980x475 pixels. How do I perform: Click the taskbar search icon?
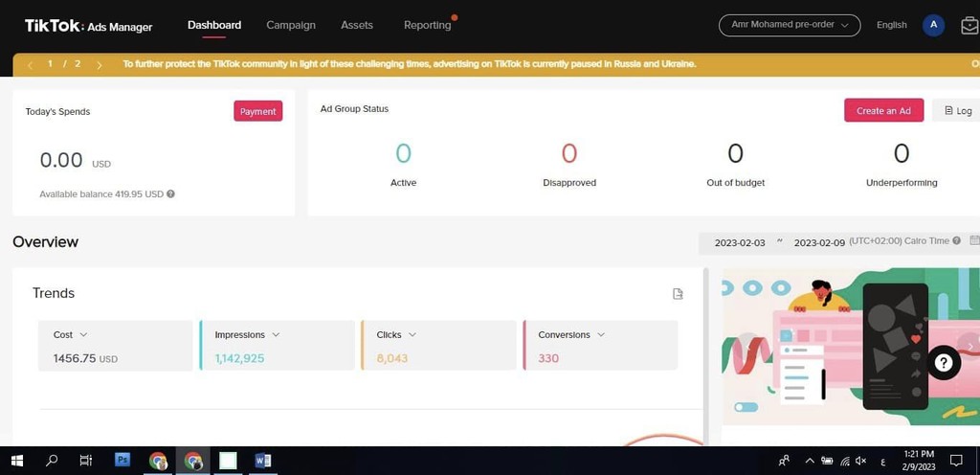pos(52,462)
